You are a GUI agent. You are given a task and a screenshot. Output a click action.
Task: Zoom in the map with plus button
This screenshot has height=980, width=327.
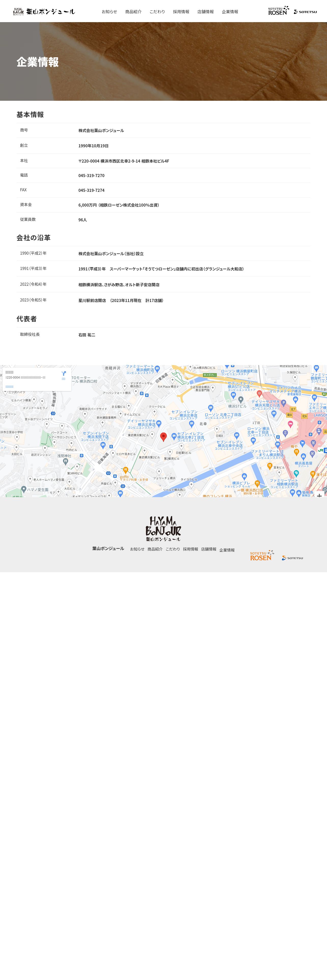click(319, 496)
